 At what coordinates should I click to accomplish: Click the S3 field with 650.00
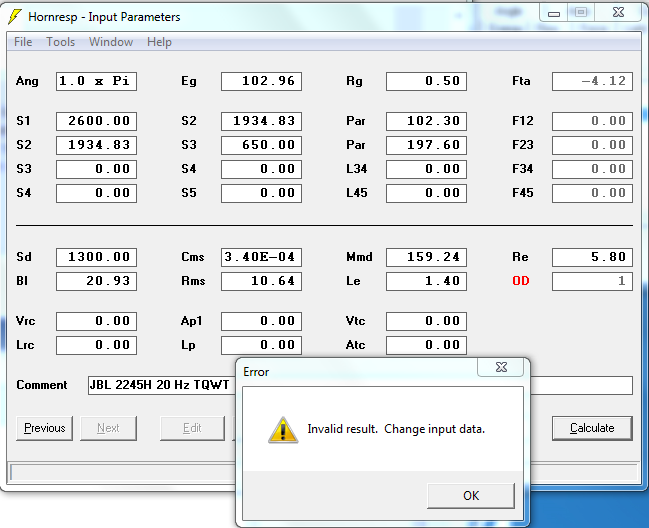pos(261,145)
